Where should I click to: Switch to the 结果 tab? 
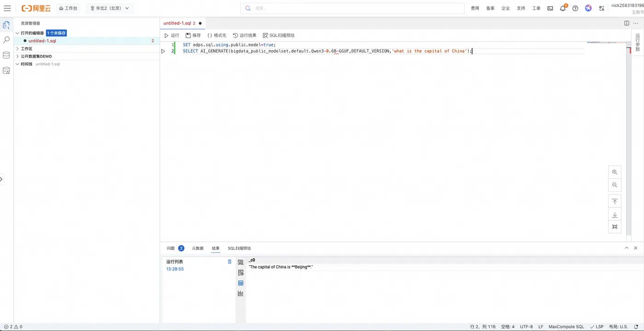click(216, 248)
